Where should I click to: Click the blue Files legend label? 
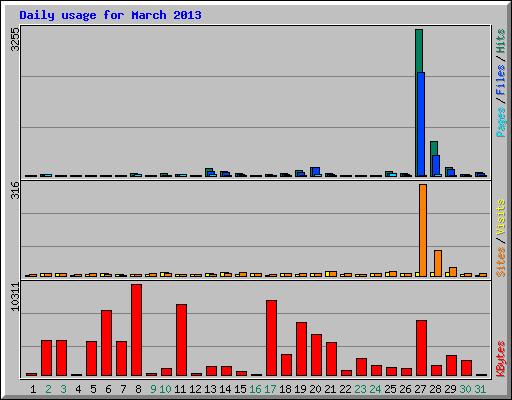(x=501, y=80)
